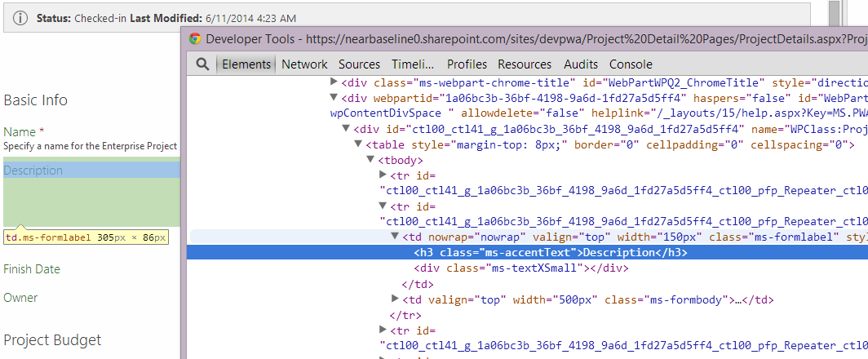Click the Name field label

tap(20, 132)
